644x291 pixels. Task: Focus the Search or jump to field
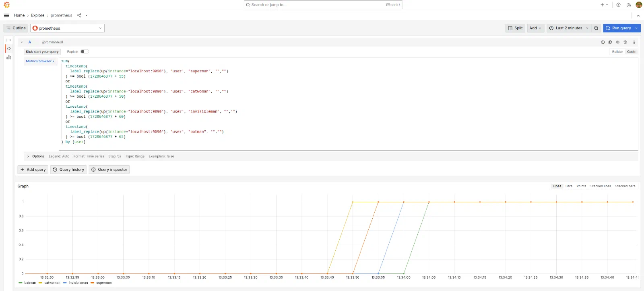point(323,5)
